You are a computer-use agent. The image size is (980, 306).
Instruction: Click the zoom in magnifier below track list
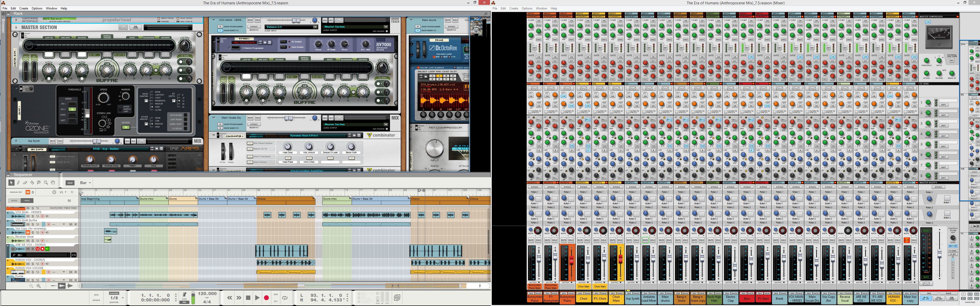coord(39,286)
